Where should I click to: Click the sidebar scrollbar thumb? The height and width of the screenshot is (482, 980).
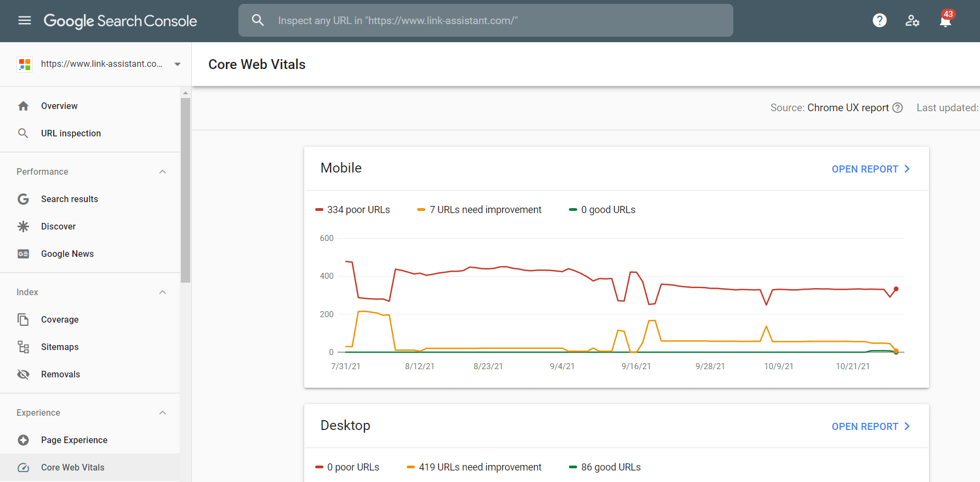[x=185, y=191]
